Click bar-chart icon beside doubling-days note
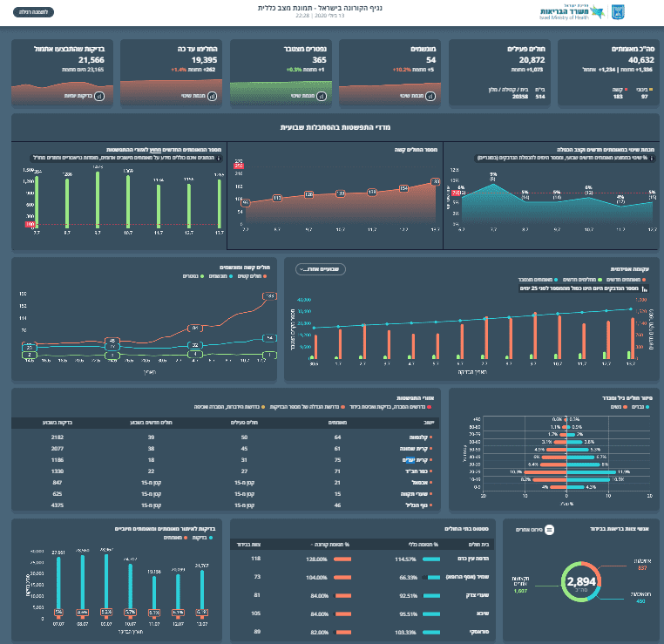Screen dimensions: 664x644 pos(644,288)
